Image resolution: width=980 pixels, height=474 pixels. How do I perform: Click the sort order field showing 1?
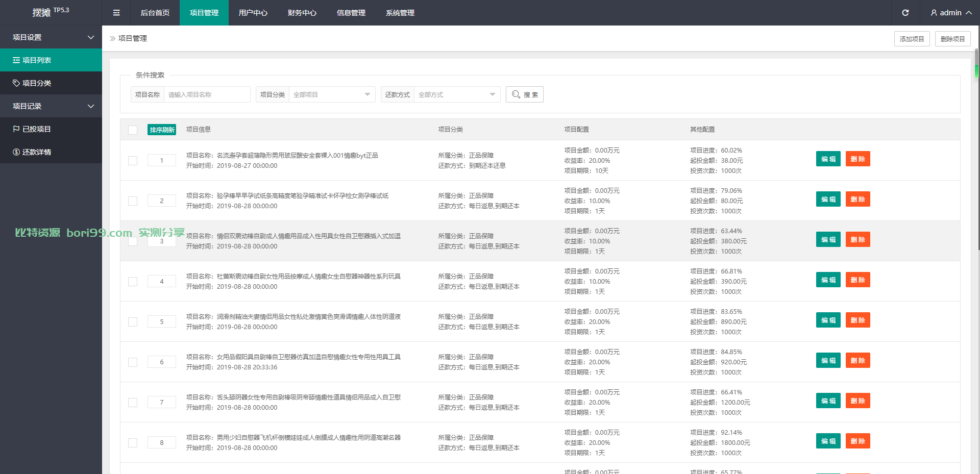[x=162, y=161]
